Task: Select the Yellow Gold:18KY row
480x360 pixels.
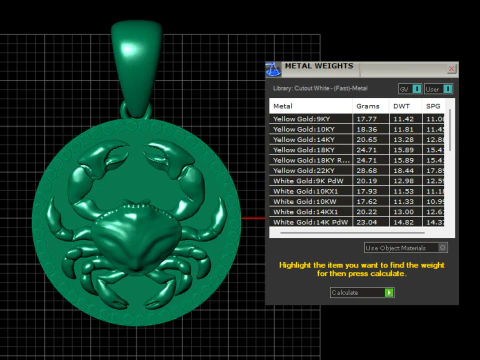Action: pos(357,150)
